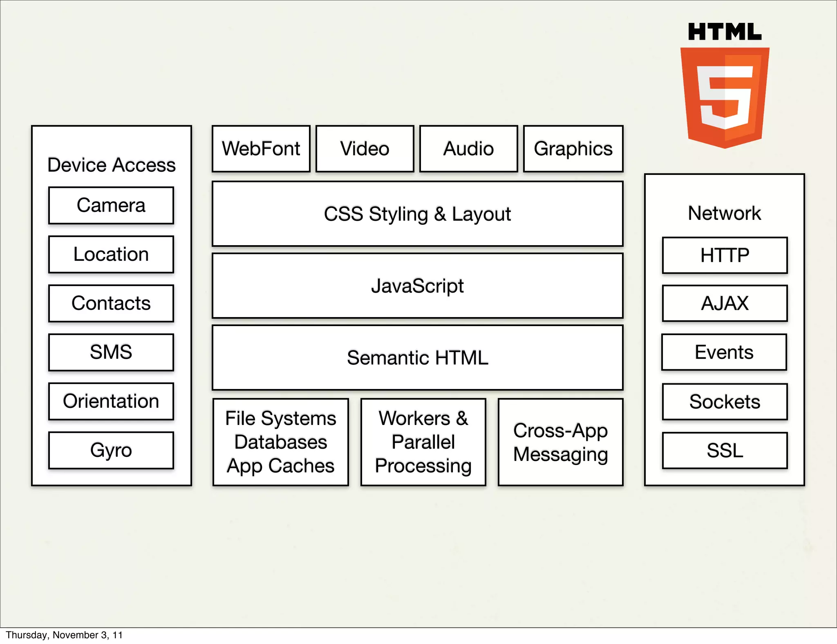
Task: Click the HTML wordmark above the shield
Action: tap(725, 32)
